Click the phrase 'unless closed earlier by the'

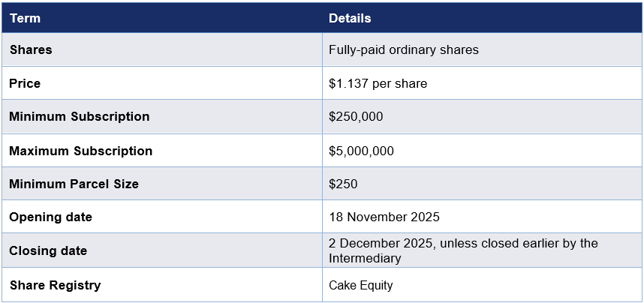pos(519,244)
